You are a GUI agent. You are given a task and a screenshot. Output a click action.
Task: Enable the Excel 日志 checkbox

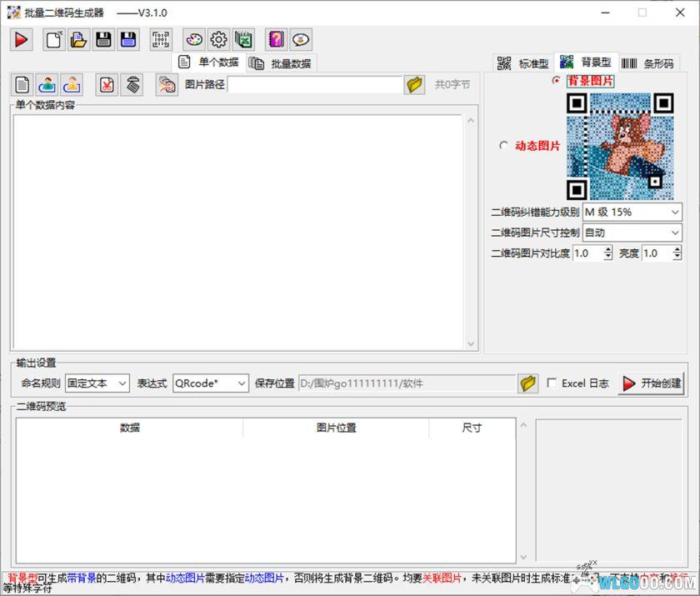pyautogui.click(x=552, y=384)
